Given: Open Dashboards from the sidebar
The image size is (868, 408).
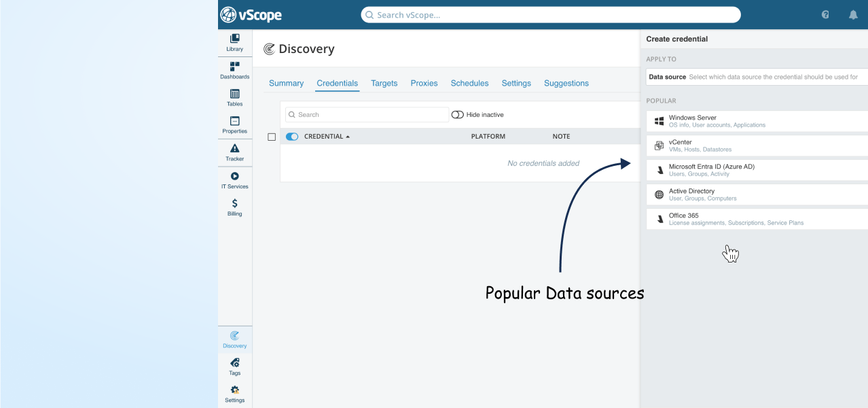Looking at the screenshot, I should pos(235,71).
